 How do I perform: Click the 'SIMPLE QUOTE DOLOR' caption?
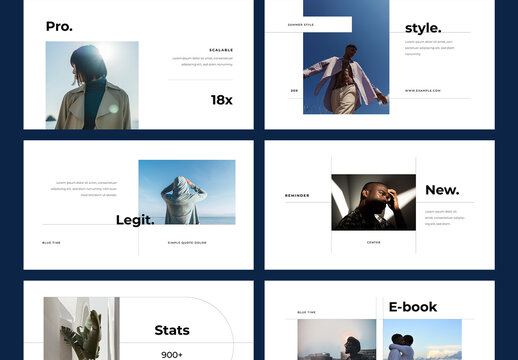187,243
